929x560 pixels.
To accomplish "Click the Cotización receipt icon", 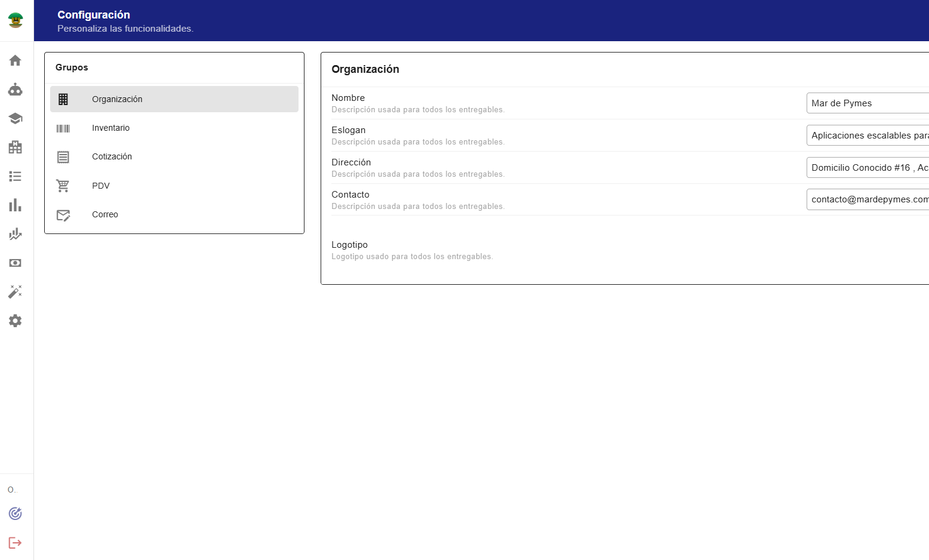I will [63, 157].
